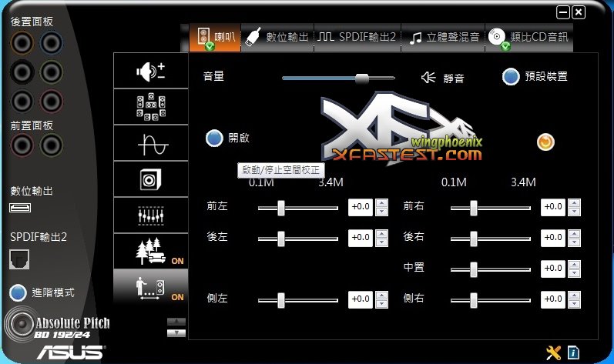Switch to the 類比CD音訊 tab

[x=529, y=38]
